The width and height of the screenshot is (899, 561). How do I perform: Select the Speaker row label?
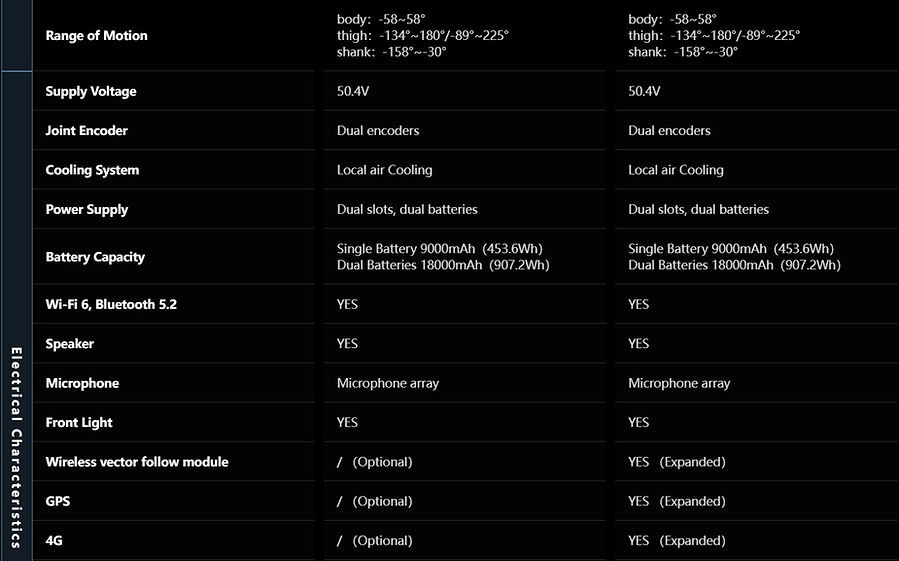point(69,344)
